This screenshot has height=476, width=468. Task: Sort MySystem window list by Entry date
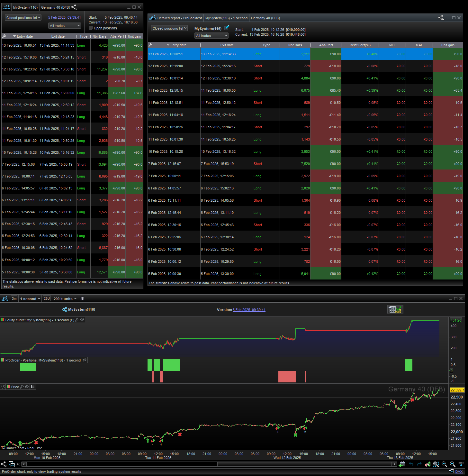(x=25, y=36)
